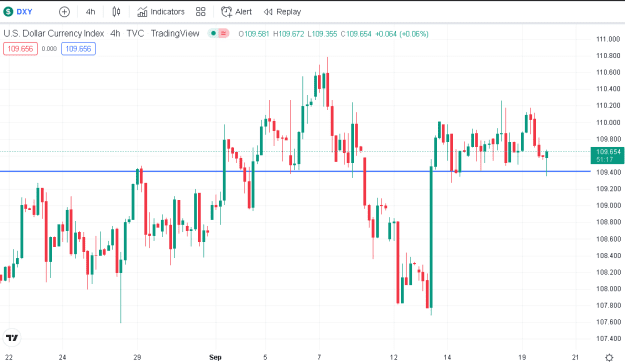
Task: Open chart settings via the gear icon
Action: click(609, 357)
